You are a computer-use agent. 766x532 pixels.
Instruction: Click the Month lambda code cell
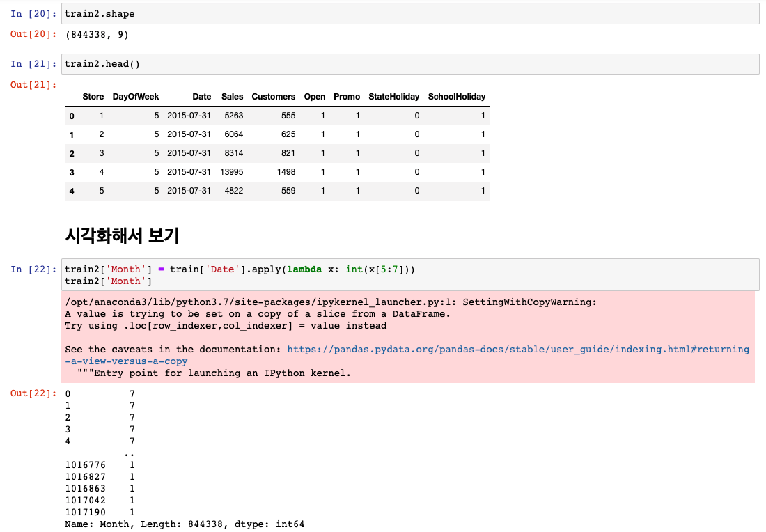click(410, 275)
